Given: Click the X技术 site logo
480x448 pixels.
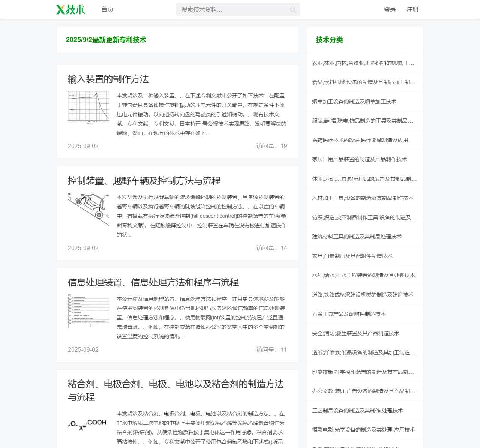Looking at the screenshot, I should click(x=70, y=9).
